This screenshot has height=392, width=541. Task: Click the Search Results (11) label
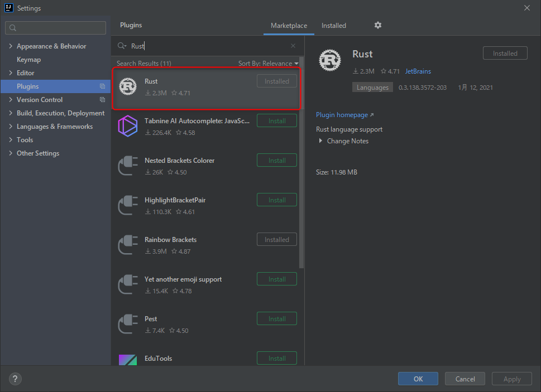144,64
